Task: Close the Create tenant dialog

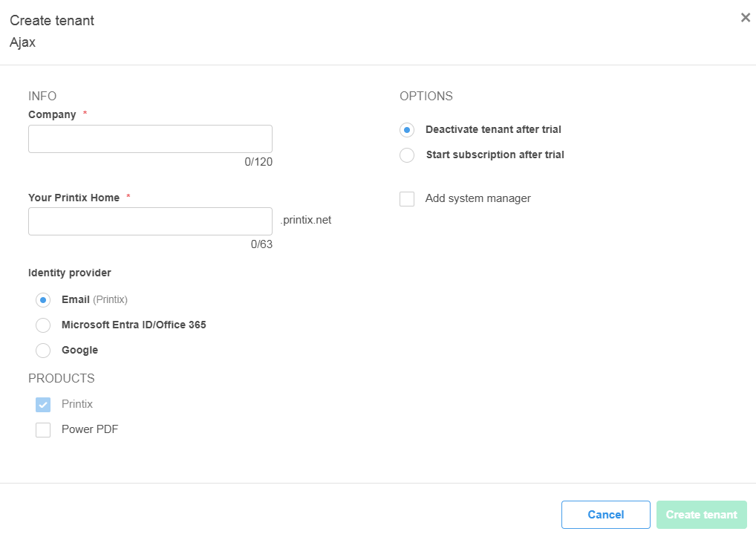Action: [745, 18]
